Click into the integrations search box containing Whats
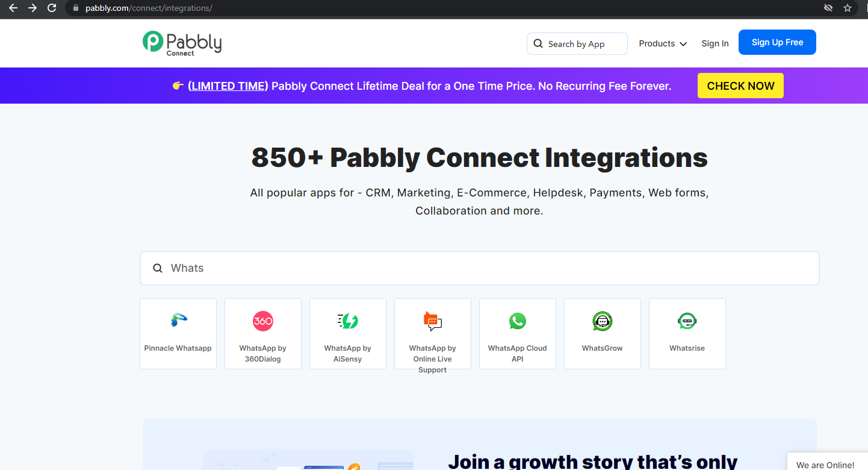This screenshot has height=470, width=868. (480, 268)
